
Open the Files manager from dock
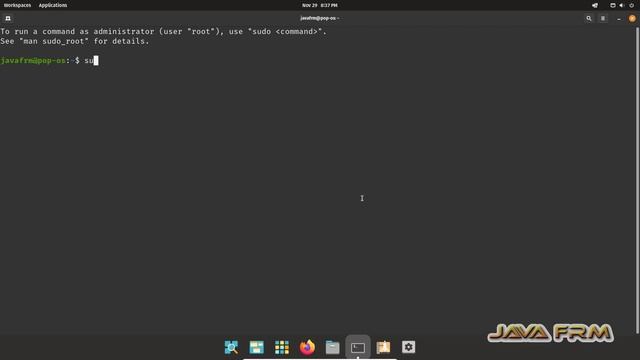pos(332,347)
